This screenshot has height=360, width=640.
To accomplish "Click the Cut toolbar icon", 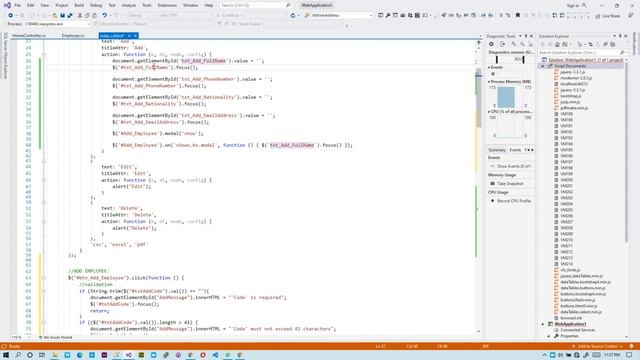I will [80, 16].
